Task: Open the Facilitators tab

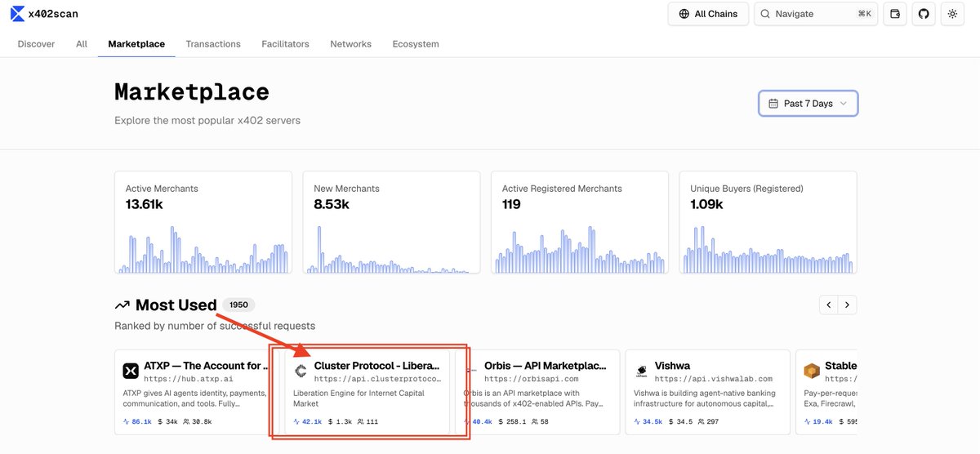Action: click(x=286, y=44)
